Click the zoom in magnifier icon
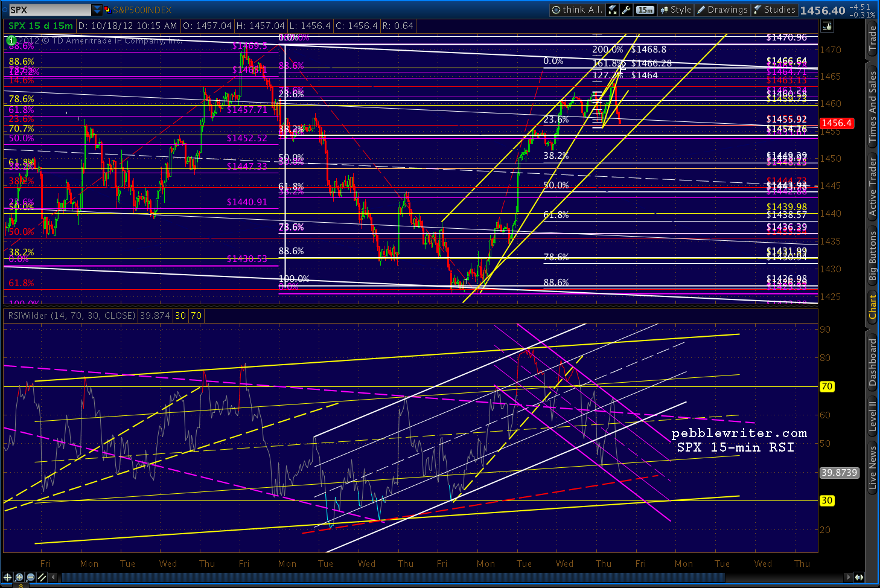The image size is (880, 588). point(19,577)
